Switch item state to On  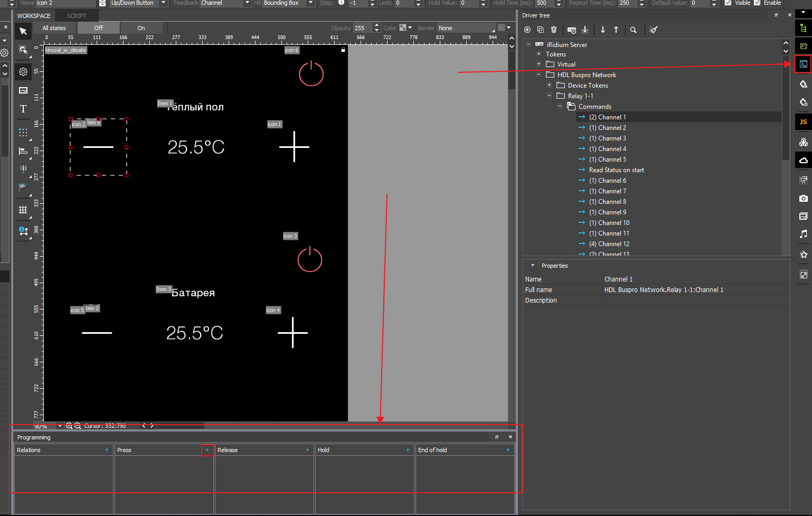(141, 28)
